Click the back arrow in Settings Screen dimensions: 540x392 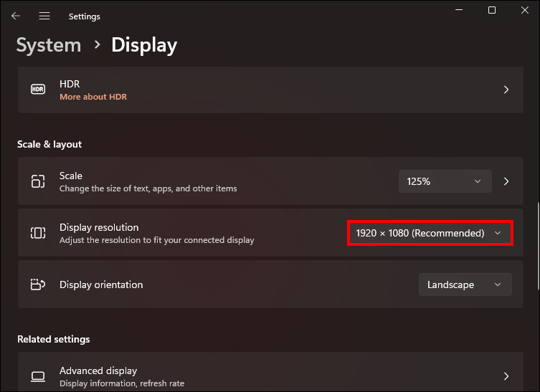pyautogui.click(x=16, y=16)
